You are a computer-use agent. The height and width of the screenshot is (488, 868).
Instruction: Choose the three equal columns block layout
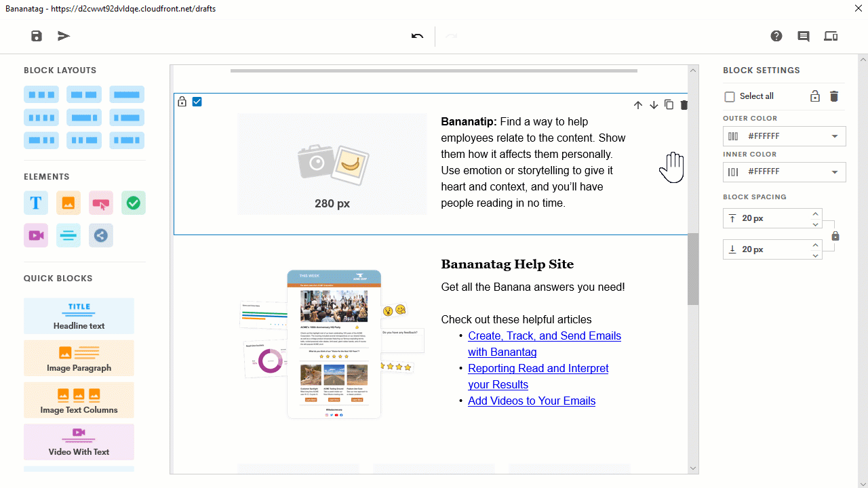tap(41, 94)
